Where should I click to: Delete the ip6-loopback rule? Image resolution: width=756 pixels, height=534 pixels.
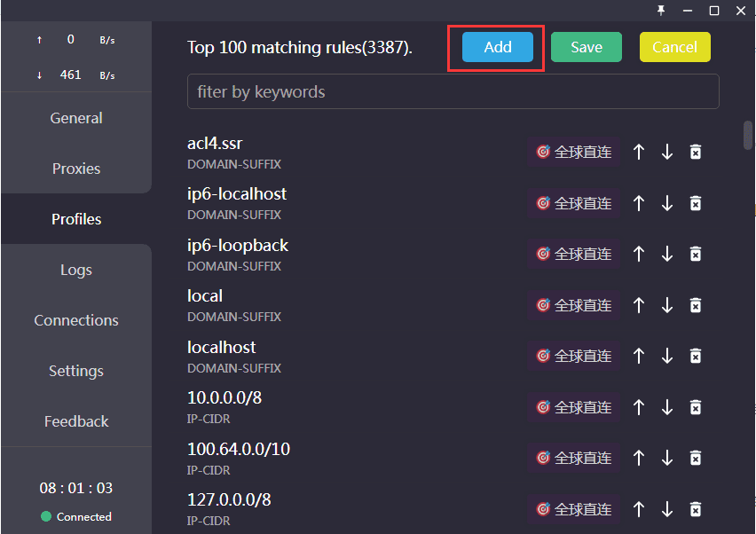point(696,254)
